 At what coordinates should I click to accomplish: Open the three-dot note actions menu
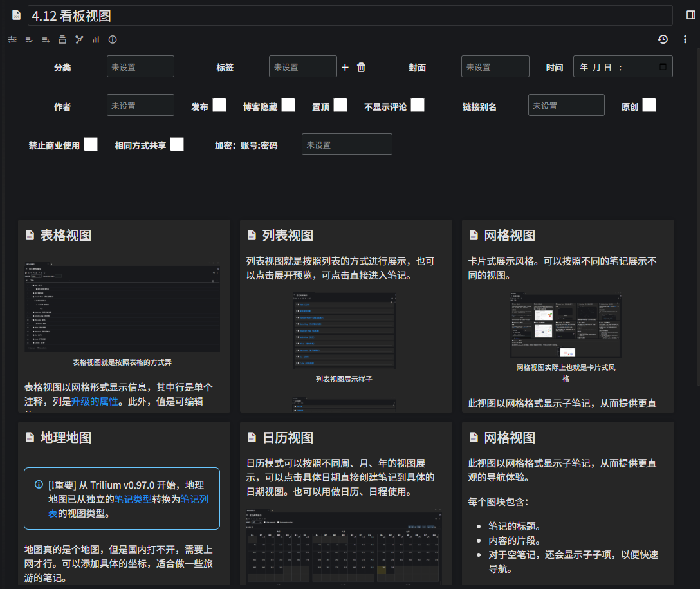pyautogui.click(x=685, y=40)
